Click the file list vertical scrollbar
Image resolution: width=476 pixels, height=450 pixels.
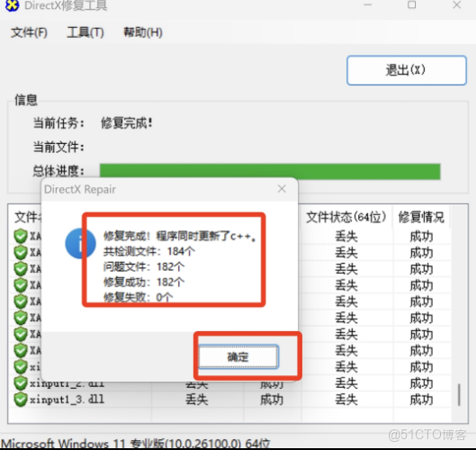click(459, 394)
